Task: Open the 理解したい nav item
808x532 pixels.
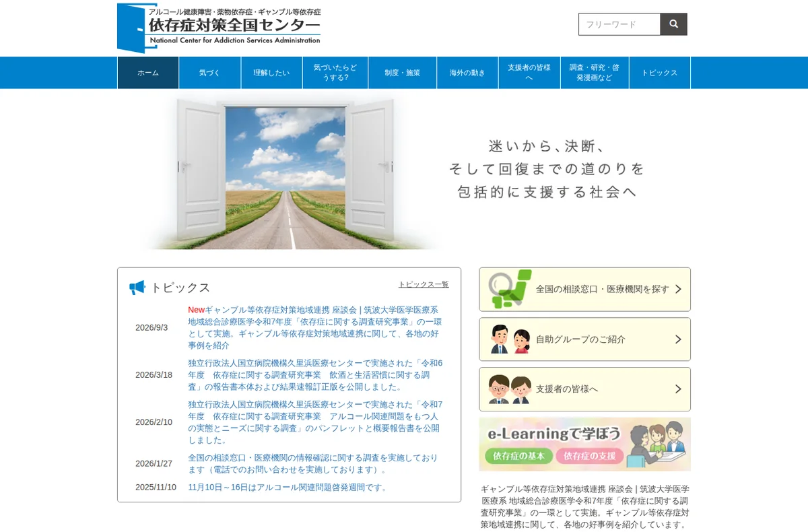Action: click(x=272, y=73)
